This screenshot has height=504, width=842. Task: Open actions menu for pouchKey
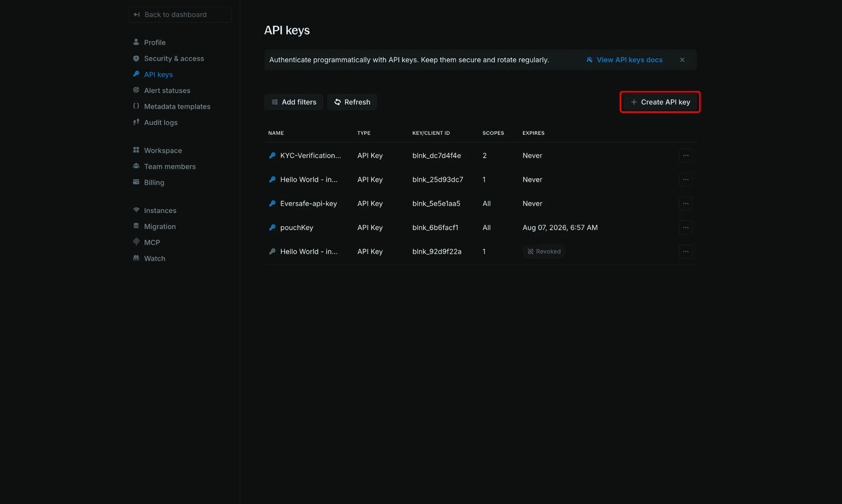point(685,228)
